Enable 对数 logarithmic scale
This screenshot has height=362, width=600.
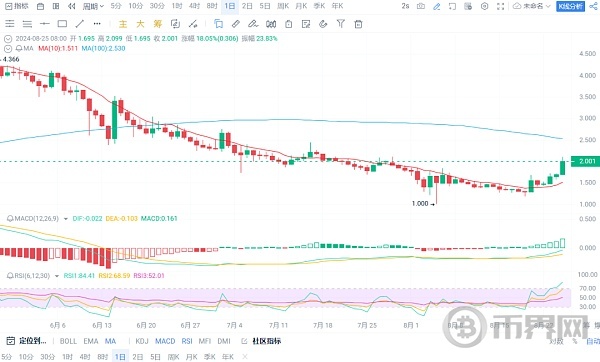point(556,341)
